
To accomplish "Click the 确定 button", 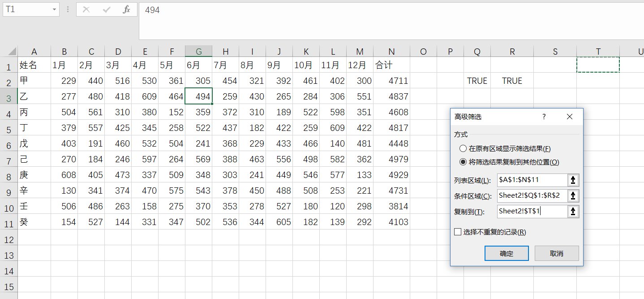I will pyautogui.click(x=507, y=253).
